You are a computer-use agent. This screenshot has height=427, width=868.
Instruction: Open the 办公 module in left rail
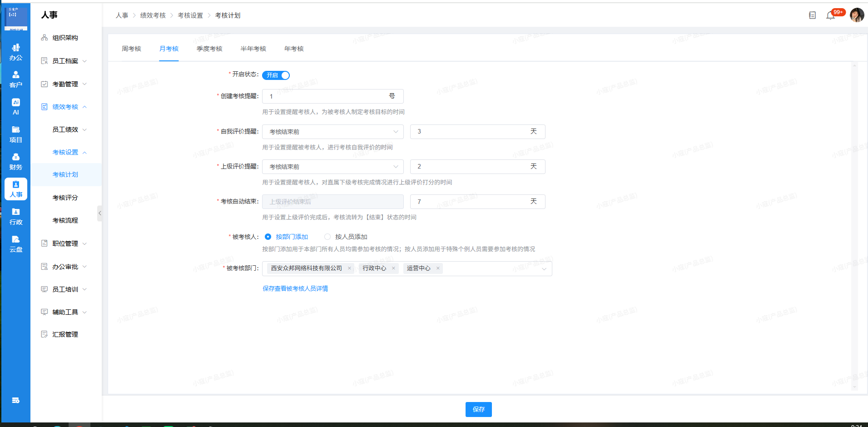(16, 52)
